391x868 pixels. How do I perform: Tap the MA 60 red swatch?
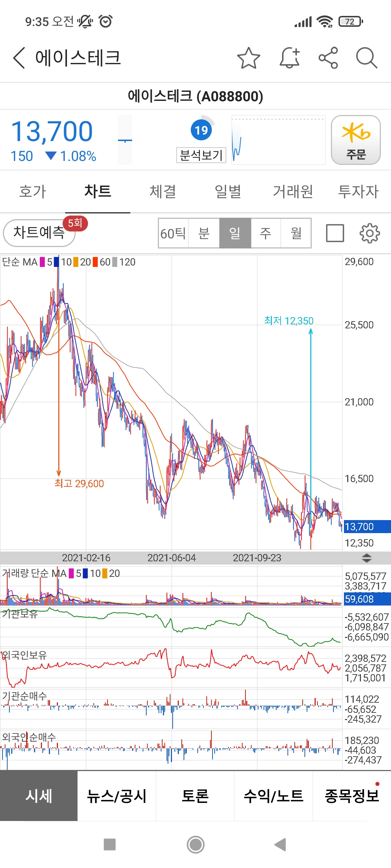pyautogui.click(x=95, y=262)
